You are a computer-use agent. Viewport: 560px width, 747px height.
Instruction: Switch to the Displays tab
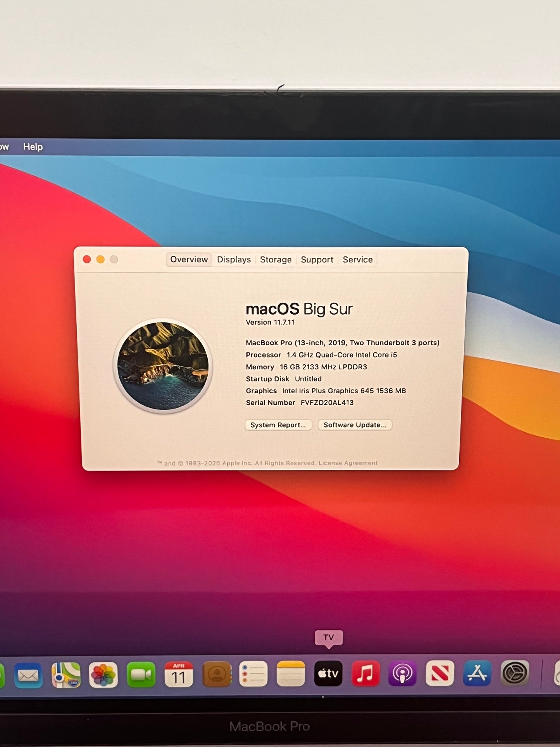tap(234, 260)
